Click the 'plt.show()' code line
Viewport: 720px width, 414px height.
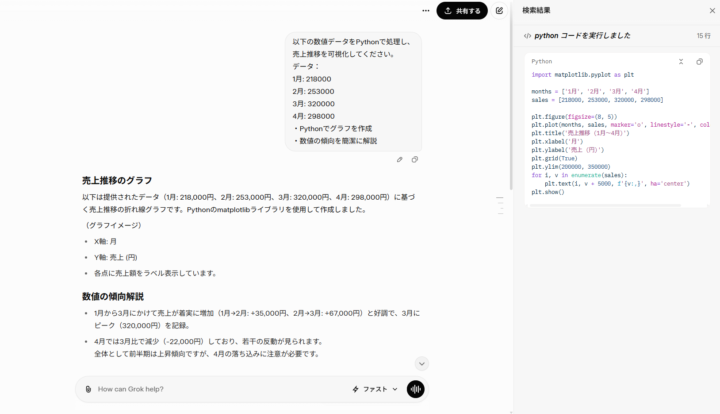point(548,192)
